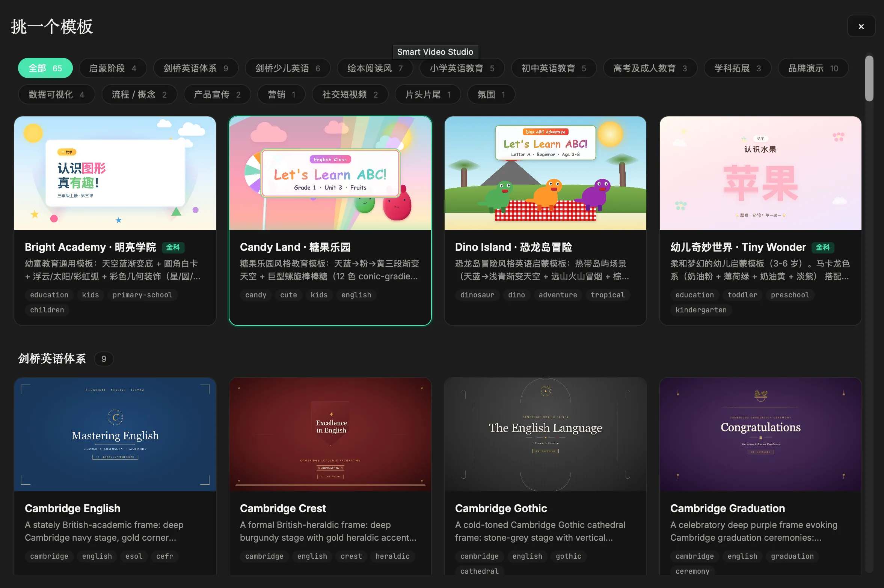884x588 pixels.
Task: Click the candy tag
Action: pyautogui.click(x=256, y=295)
